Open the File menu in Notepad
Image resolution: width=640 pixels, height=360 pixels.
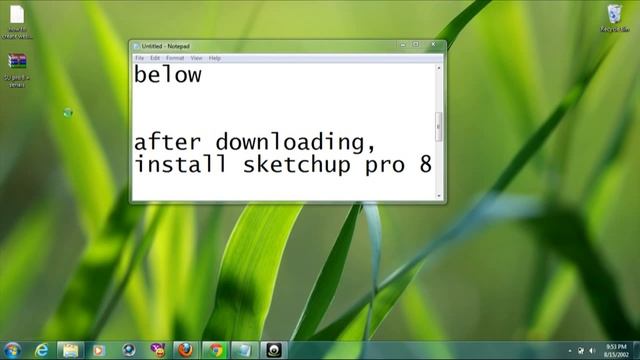point(140,58)
